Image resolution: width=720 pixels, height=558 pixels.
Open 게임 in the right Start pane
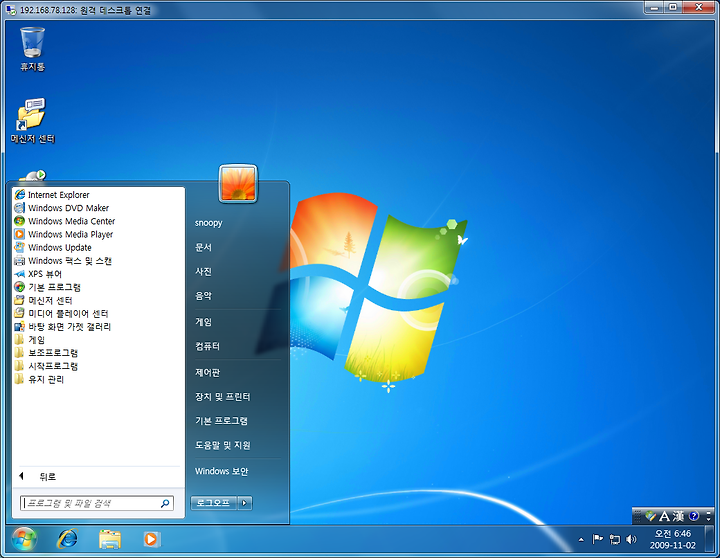point(203,322)
